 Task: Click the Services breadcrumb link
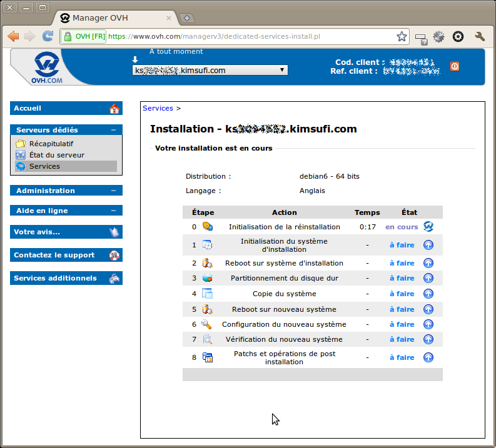(x=158, y=108)
